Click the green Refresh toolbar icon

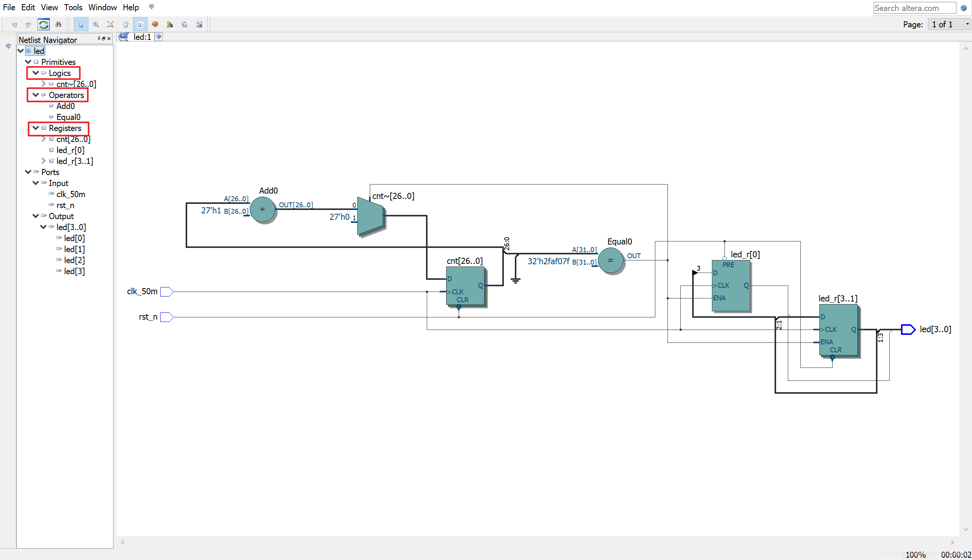pos(43,25)
